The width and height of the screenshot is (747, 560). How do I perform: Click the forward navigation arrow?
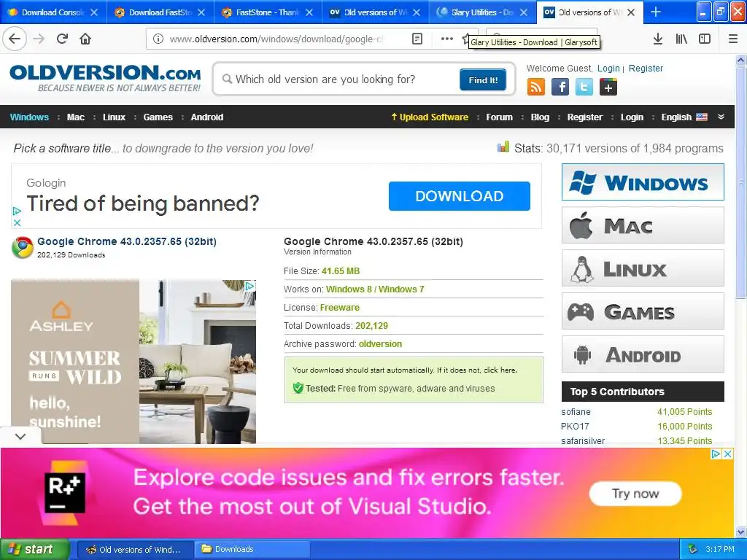39,39
